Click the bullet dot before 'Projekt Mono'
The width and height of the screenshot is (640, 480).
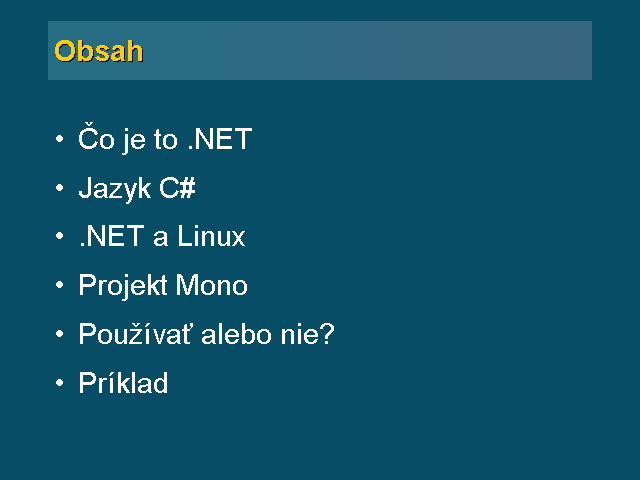click(x=60, y=285)
